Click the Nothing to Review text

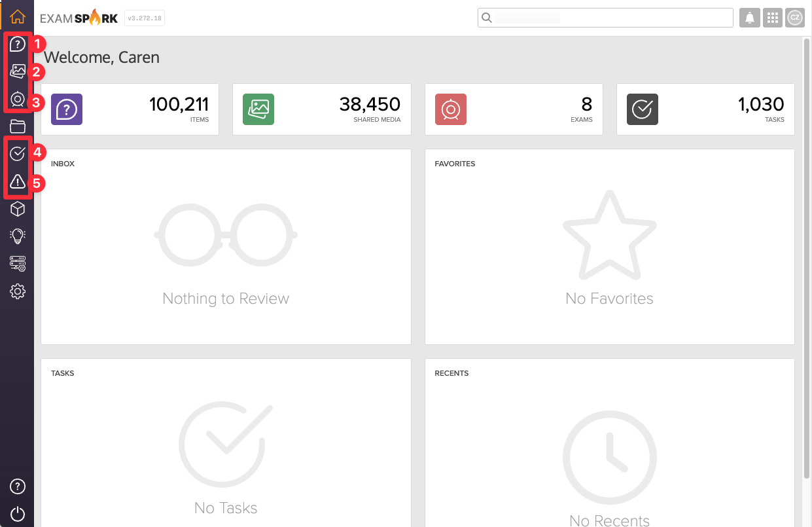[x=226, y=299]
